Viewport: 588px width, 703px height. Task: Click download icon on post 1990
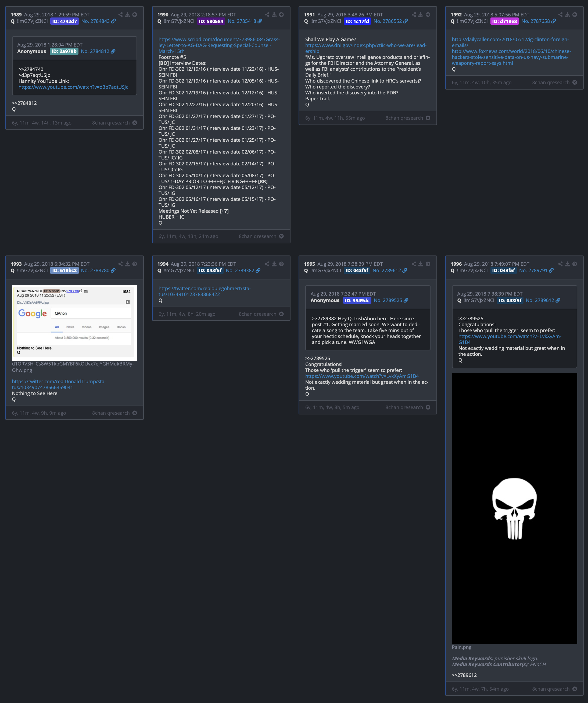pyautogui.click(x=274, y=15)
